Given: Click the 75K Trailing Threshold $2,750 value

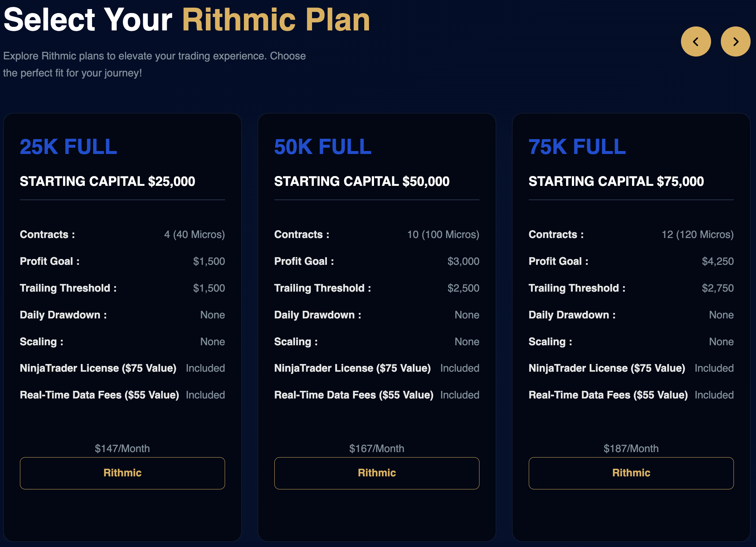Looking at the screenshot, I should tap(718, 288).
